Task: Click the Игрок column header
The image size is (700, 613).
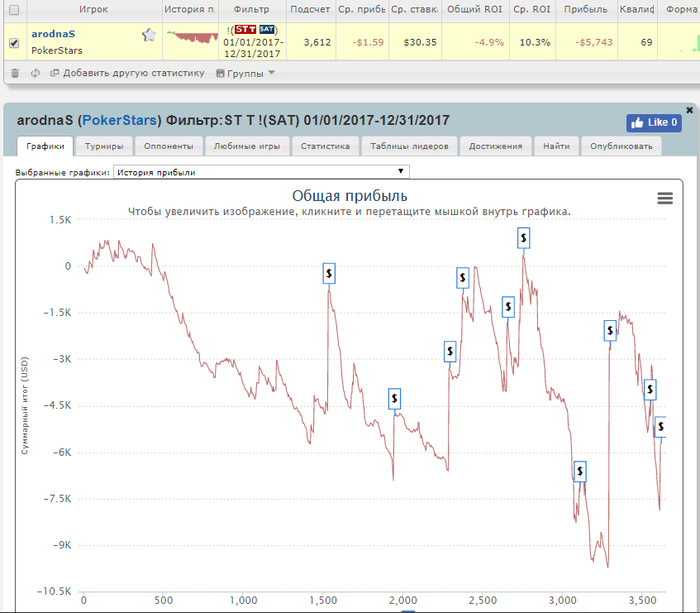Action: click(93, 9)
